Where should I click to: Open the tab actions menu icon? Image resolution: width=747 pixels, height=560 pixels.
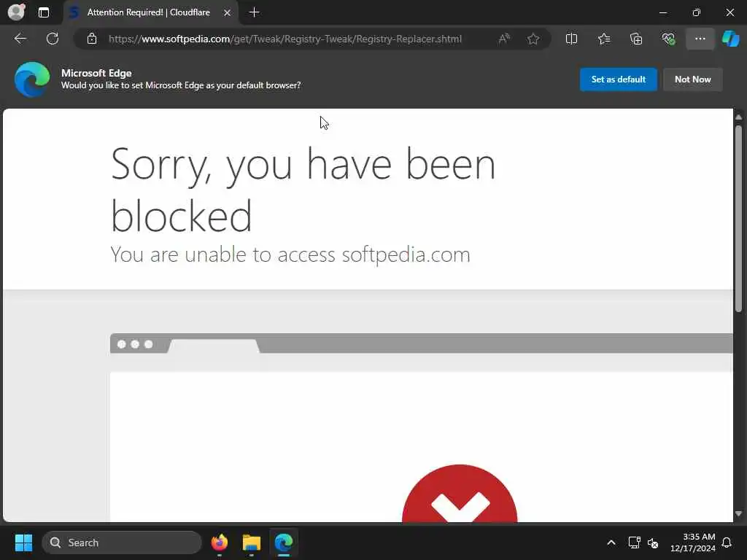43,12
